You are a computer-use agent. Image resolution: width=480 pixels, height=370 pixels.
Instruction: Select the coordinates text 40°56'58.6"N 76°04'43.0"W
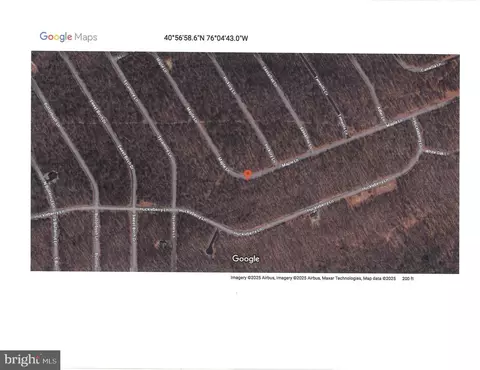click(x=206, y=38)
